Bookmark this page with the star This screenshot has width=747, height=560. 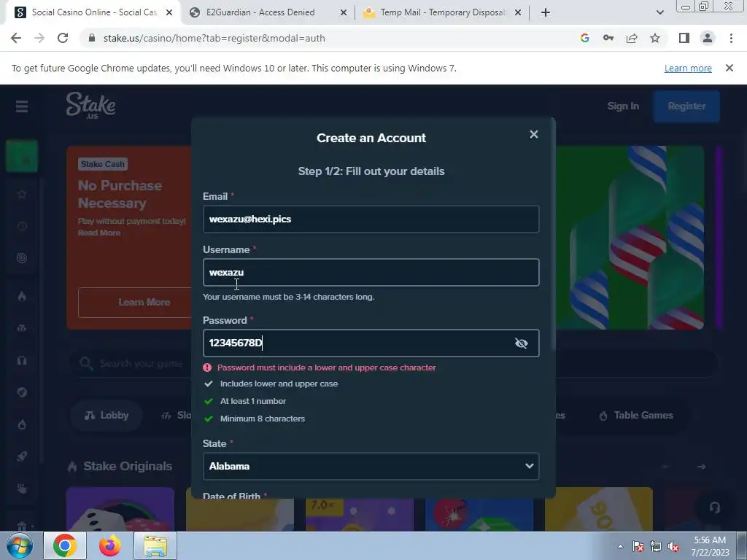click(655, 38)
